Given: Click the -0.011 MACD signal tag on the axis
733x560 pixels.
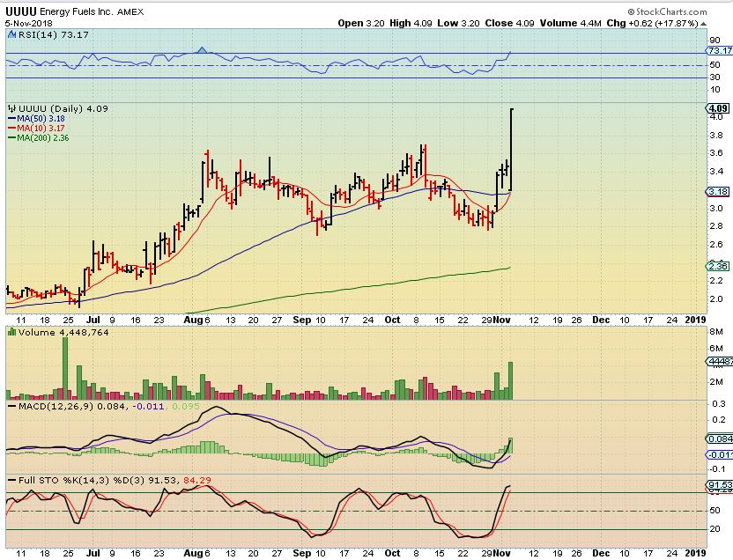Looking at the screenshot, I should [720, 455].
